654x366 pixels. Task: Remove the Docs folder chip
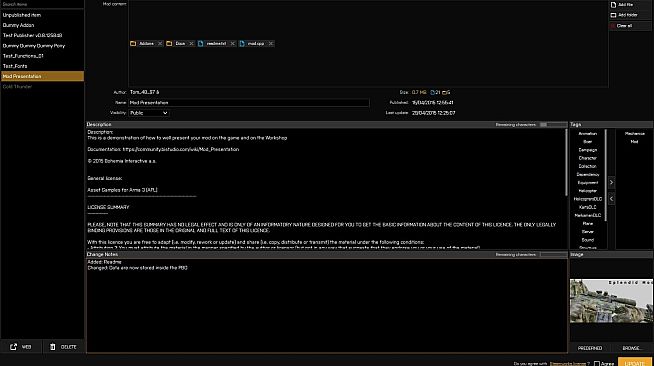(x=191, y=43)
